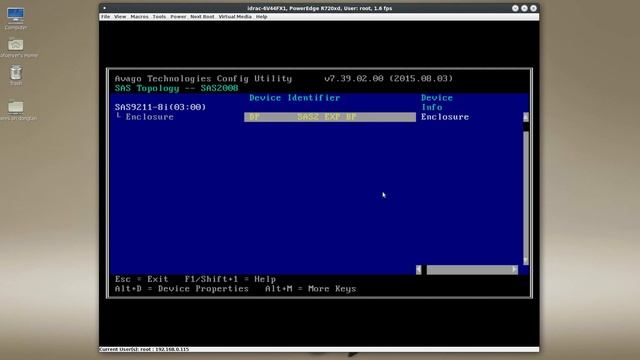Open the Virtual Media menu
Image resolution: width=640 pixels, height=360 pixels.
coord(235,17)
